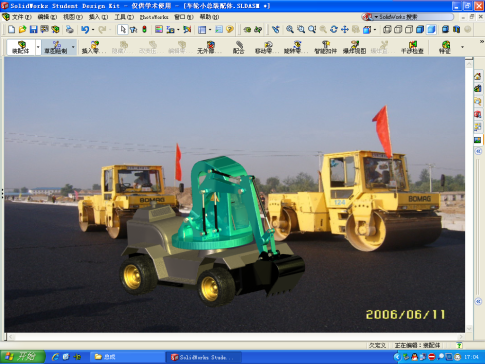Open dropdown arrow next to Features (特征)
The width and height of the screenshot is (485, 364).
[x=462, y=47]
